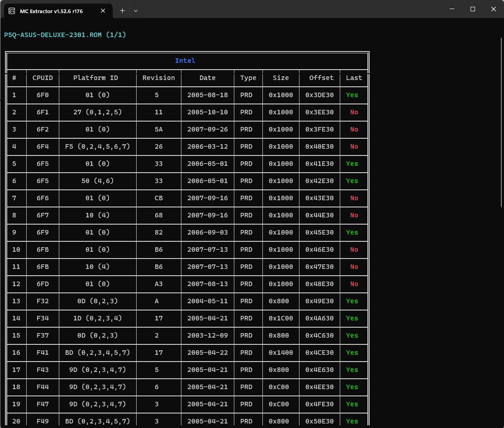The width and height of the screenshot is (504, 428).
Task: Click offset 0x41E30
Action: tap(319, 164)
